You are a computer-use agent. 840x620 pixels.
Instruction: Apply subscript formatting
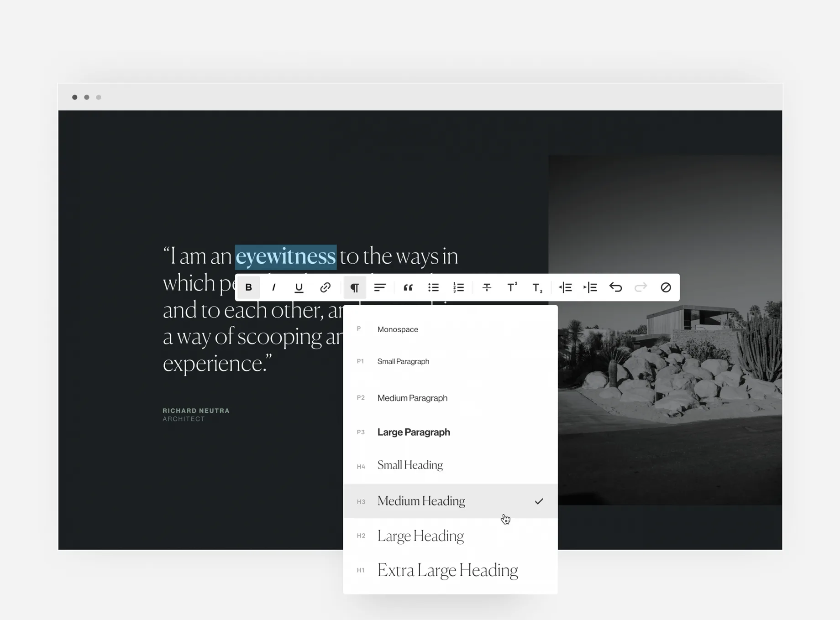pos(537,287)
